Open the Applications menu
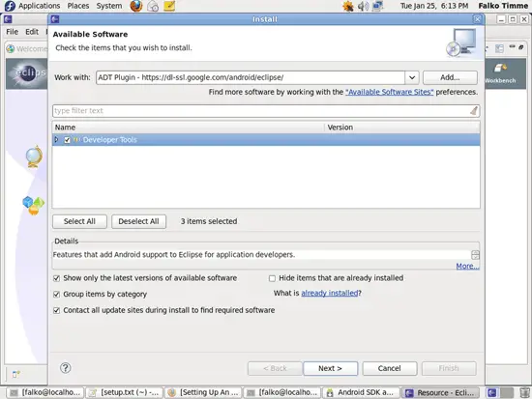The width and height of the screenshot is (532, 399). point(39,6)
